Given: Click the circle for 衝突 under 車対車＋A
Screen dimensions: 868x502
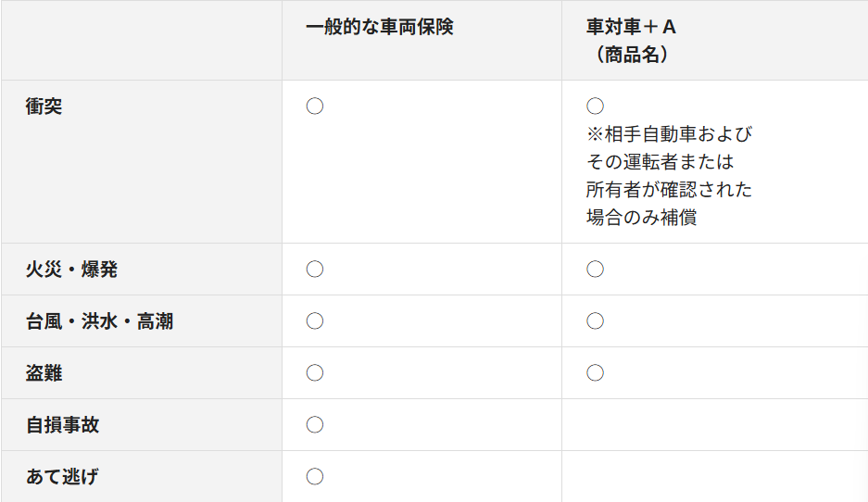Looking at the screenshot, I should [x=595, y=107].
